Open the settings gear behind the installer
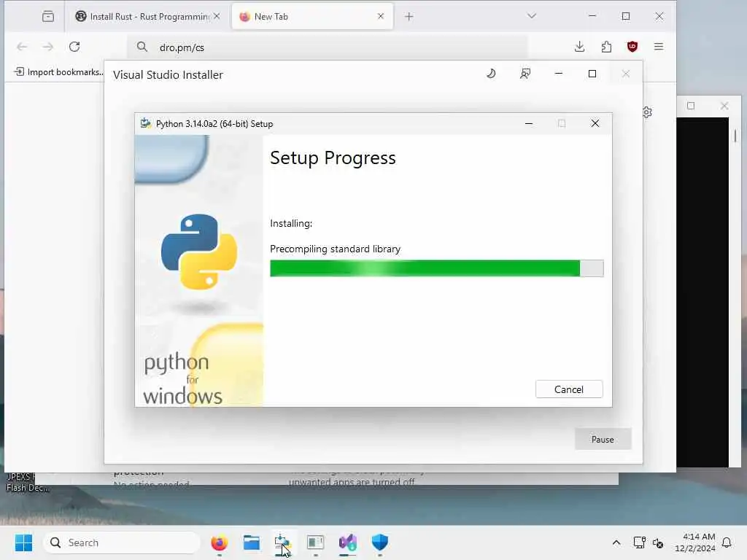This screenshot has width=747, height=560. (x=647, y=112)
